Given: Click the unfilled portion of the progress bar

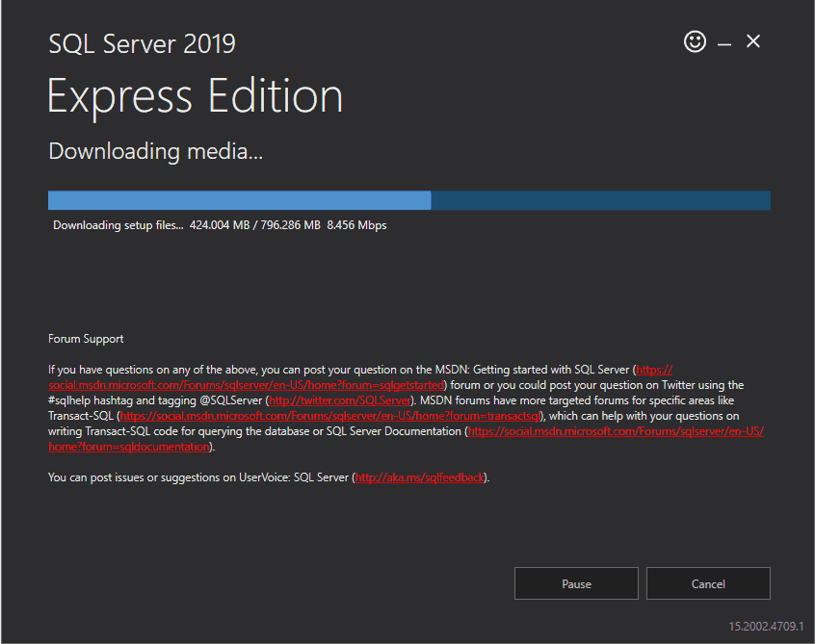Looking at the screenshot, I should pyautogui.click(x=600, y=200).
